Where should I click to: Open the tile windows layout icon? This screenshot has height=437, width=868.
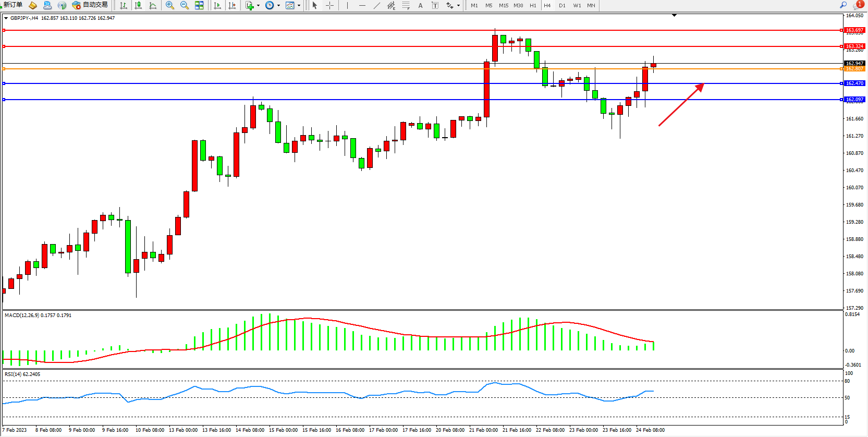point(199,5)
